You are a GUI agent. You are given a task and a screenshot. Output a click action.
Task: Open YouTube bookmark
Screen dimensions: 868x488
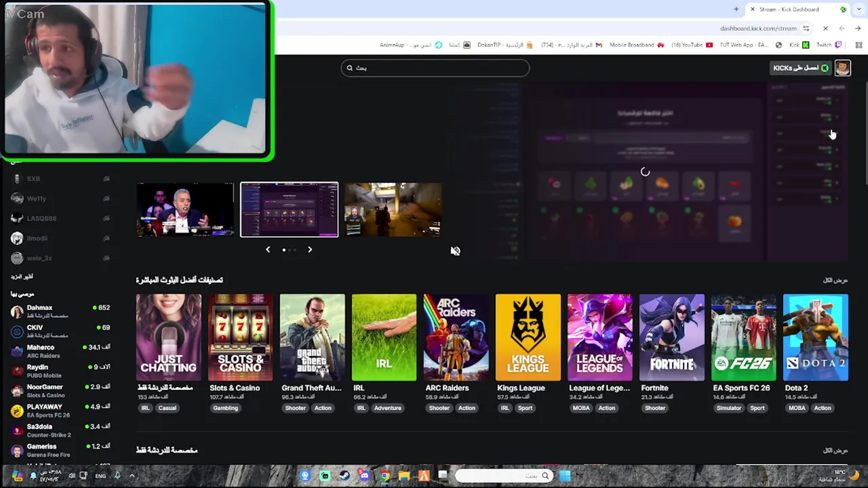pyautogui.click(x=692, y=45)
